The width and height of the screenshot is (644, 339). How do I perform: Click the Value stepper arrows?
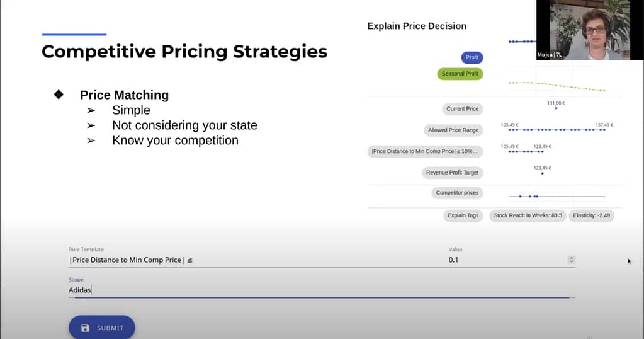571,260
